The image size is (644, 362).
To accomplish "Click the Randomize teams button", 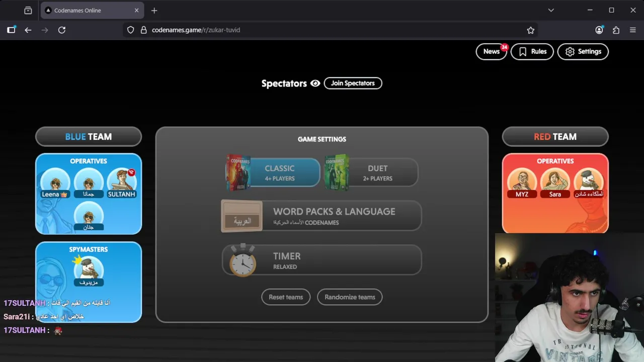I will click(x=350, y=297).
